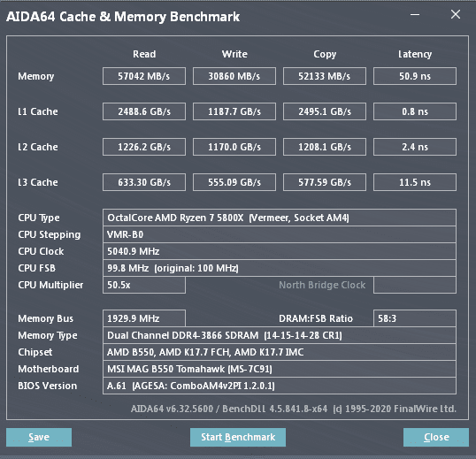Select L2 Cache Latency 2.4 ns
The image size is (476, 459).
[415, 147]
